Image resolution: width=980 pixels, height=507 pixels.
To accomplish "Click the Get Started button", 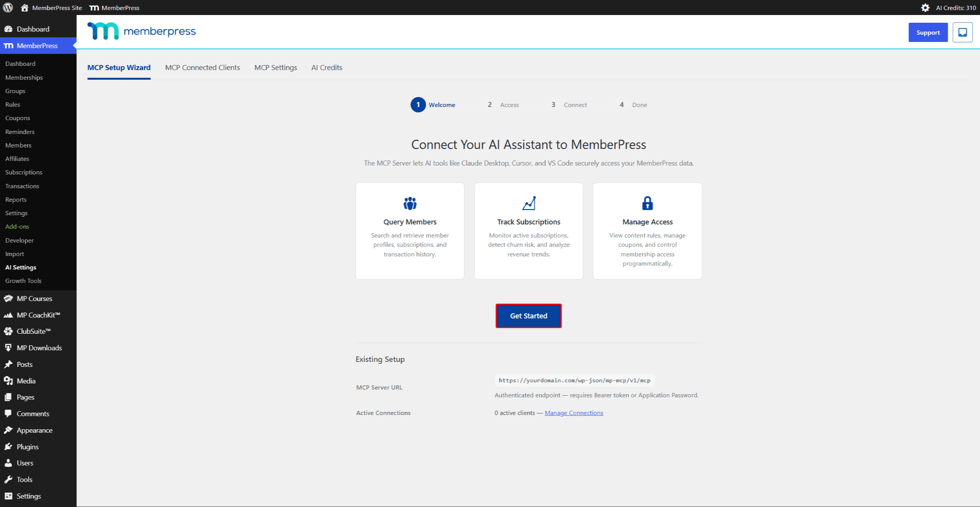I will [529, 316].
